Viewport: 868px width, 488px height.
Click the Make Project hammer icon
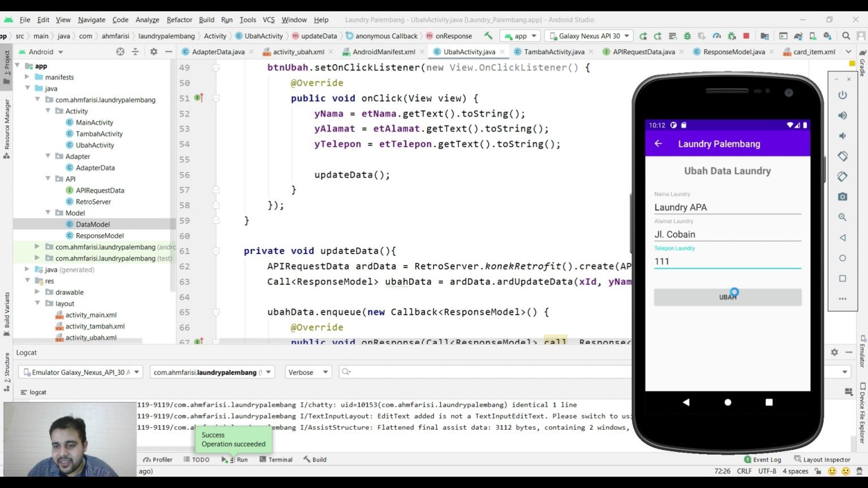488,36
